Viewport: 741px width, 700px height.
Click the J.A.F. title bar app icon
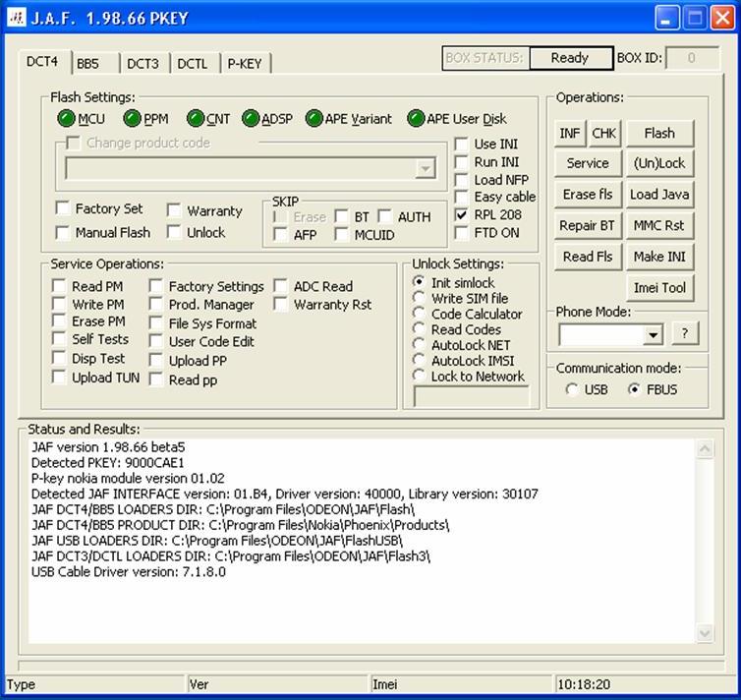point(16,18)
